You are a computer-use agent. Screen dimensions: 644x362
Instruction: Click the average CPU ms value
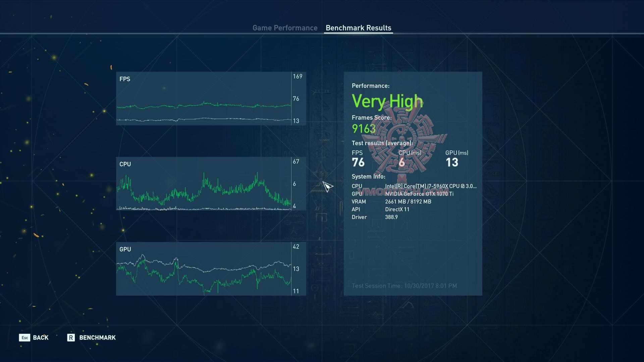coord(402,163)
